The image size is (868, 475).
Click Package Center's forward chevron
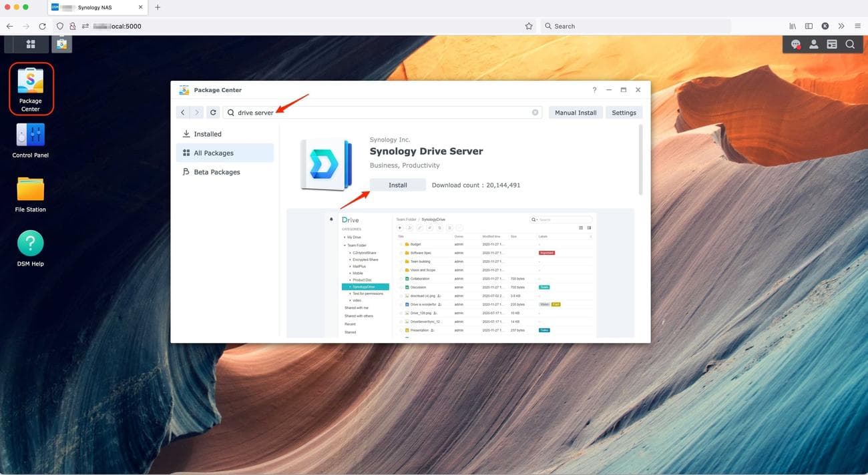point(197,112)
